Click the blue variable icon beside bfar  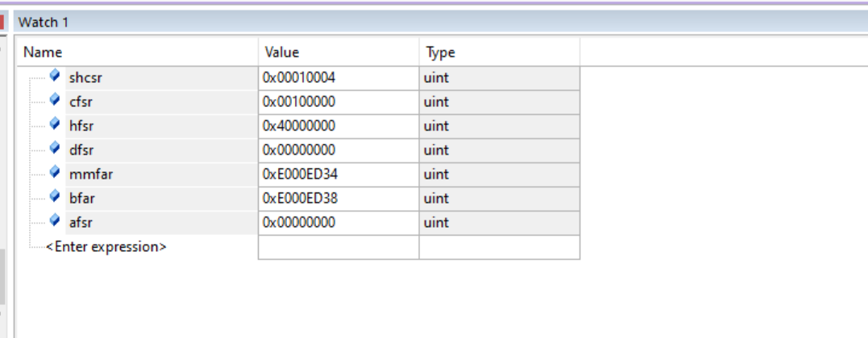[55, 197]
